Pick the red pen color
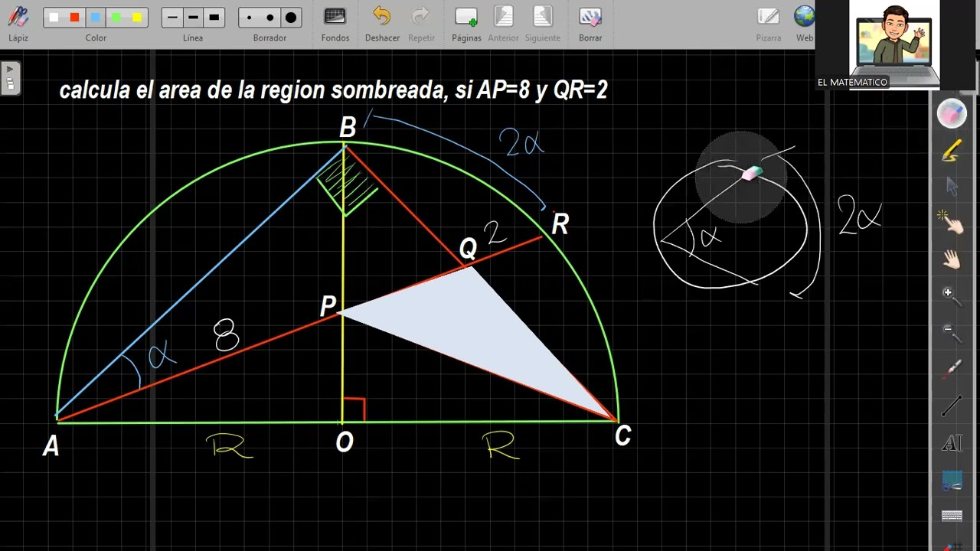Screen dimensions: 980x551 (x=74, y=18)
